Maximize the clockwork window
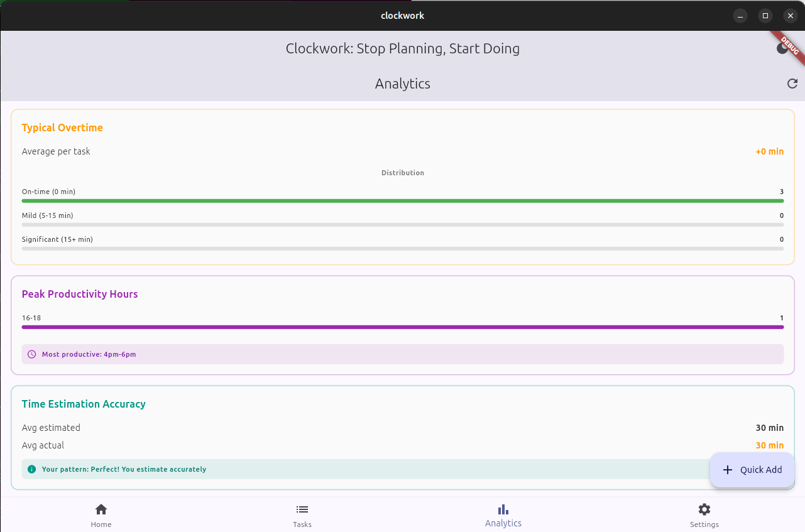This screenshot has width=805, height=532. 765,16
